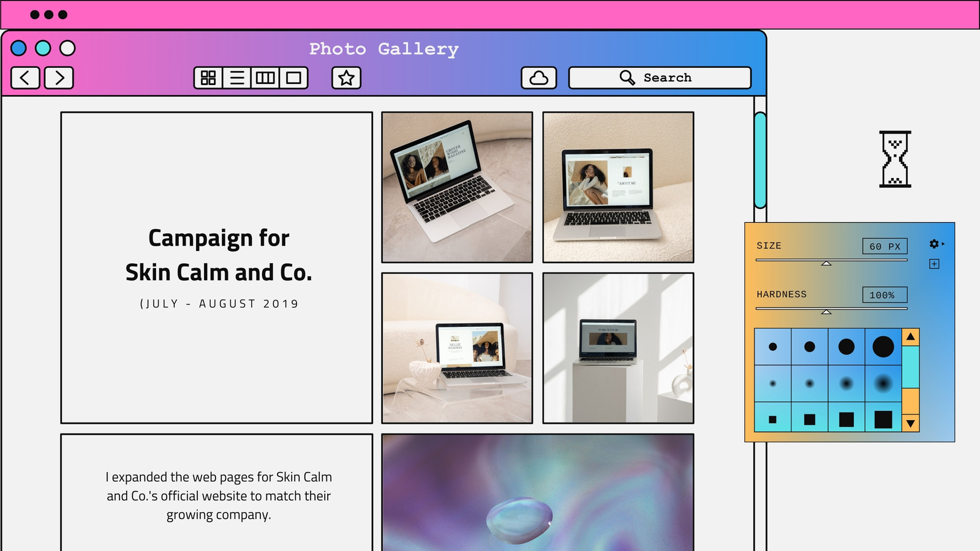Viewport: 980px width, 551px height.
Task: Click the description about expanded web pages
Action: 219,496
